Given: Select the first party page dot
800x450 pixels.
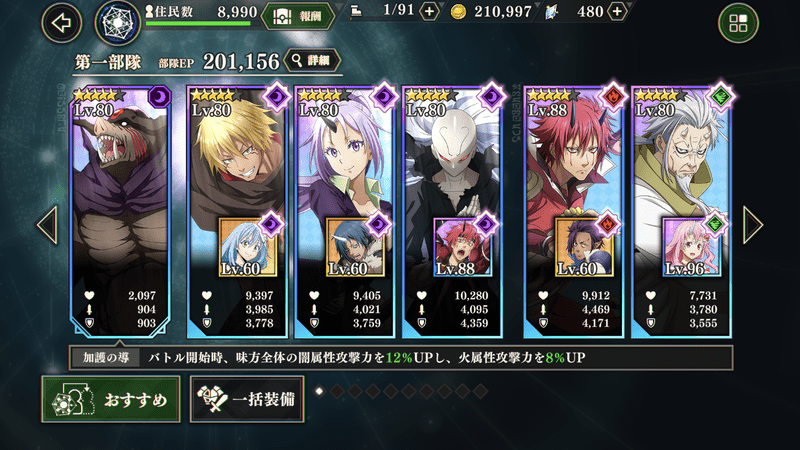Looking at the screenshot, I should [x=319, y=391].
